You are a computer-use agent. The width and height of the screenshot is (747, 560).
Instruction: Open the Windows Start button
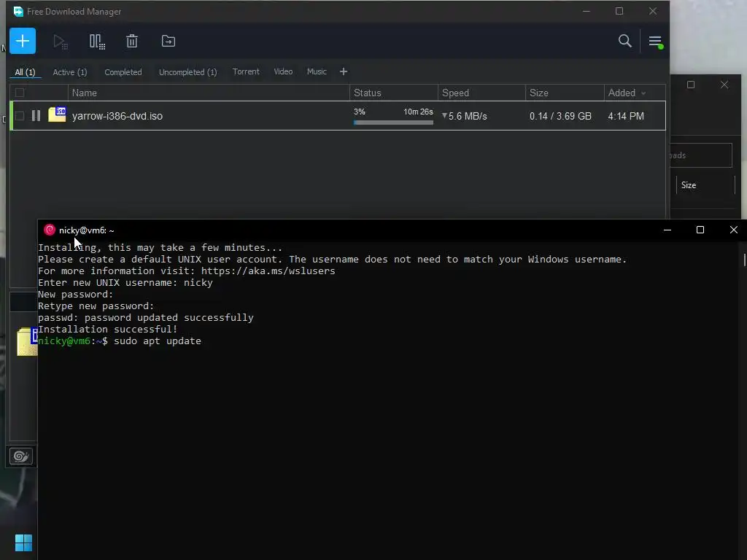[x=23, y=542]
